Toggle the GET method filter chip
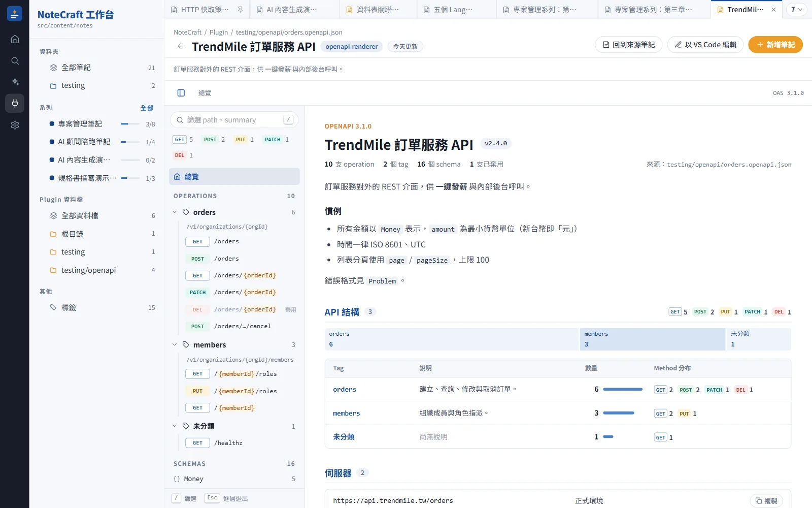This screenshot has width=812, height=508. (183, 140)
